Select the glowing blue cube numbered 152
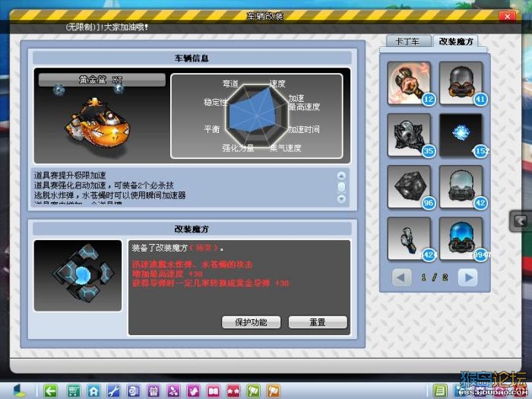532x399 pixels. coord(461,135)
